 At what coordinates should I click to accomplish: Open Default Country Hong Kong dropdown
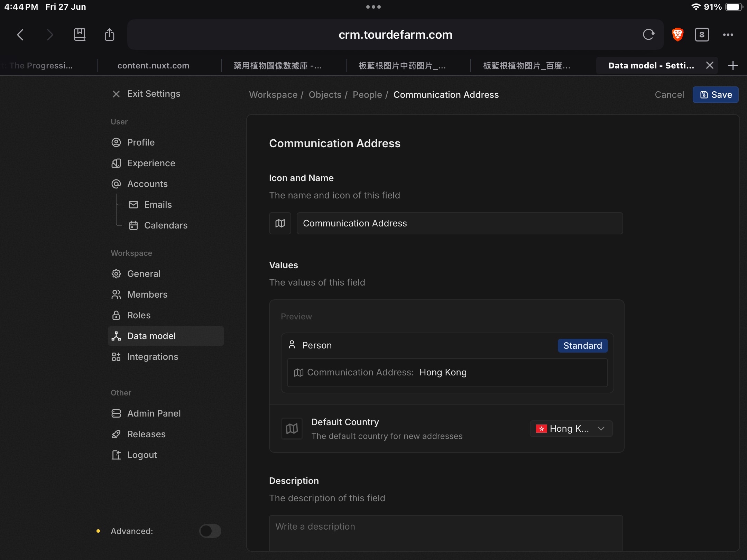click(571, 429)
